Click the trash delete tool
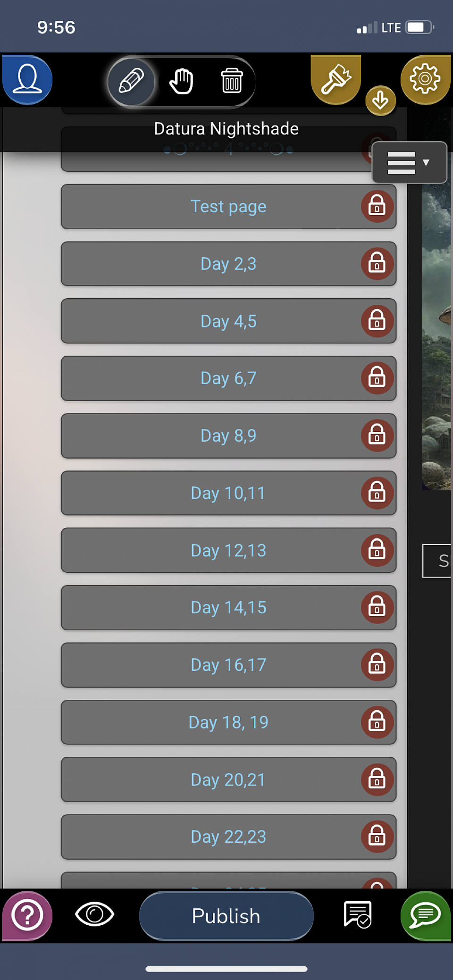This screenshot has height=980, width=453. pos(232,81)
